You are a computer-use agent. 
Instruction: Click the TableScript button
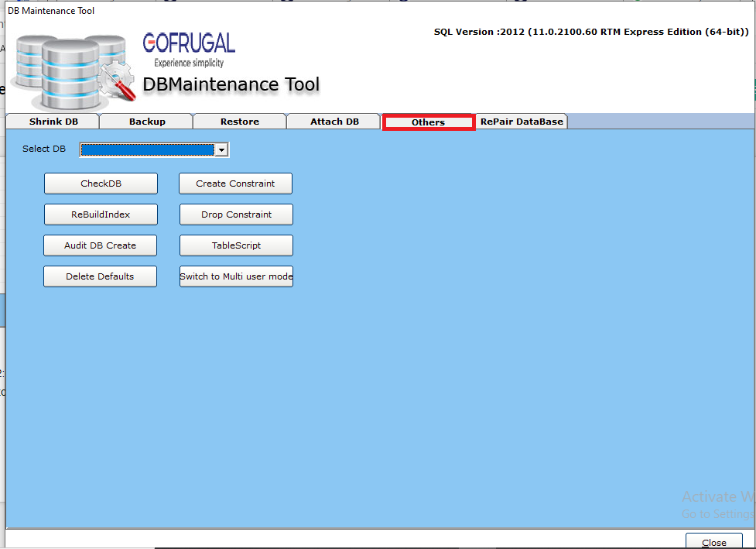(236, 245)
